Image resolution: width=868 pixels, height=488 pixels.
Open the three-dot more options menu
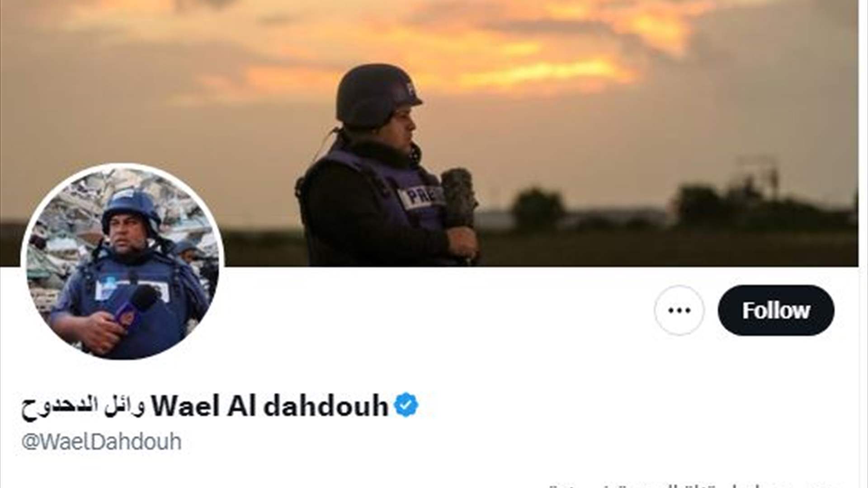(x=679, y=310)
